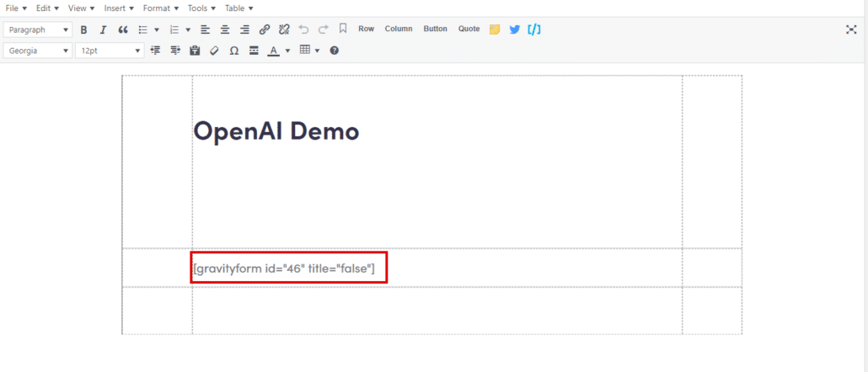Click the "OpenAI Demo" heading text
The width and height of the screenshot is (868, 372).
276,131
